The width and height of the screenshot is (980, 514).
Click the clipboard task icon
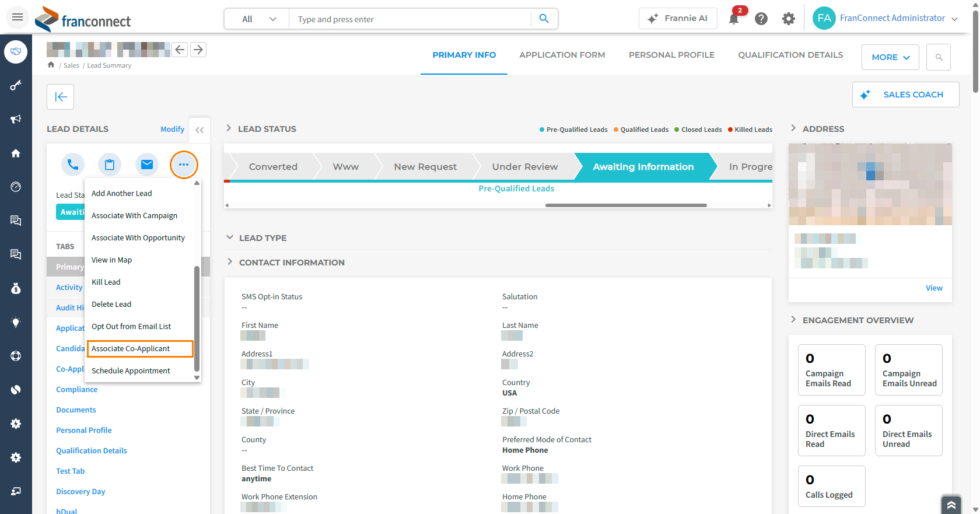point(110,165)
